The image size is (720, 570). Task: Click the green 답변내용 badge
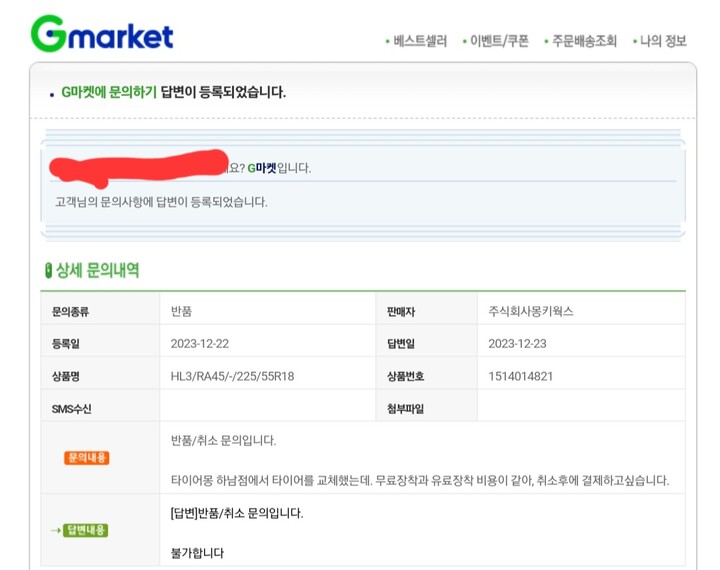tap(85, 530)
